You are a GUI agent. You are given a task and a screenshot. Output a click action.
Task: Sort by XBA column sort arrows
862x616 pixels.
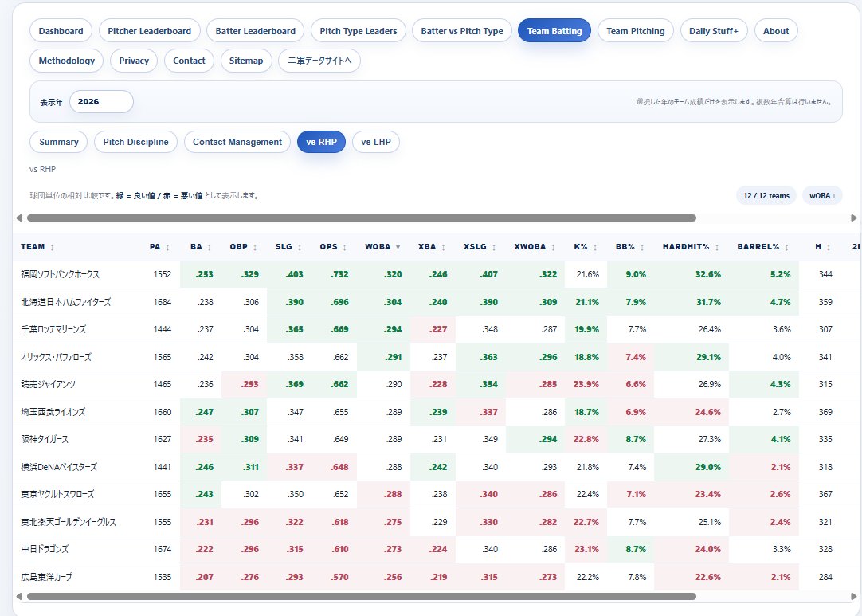click(443, 248)
